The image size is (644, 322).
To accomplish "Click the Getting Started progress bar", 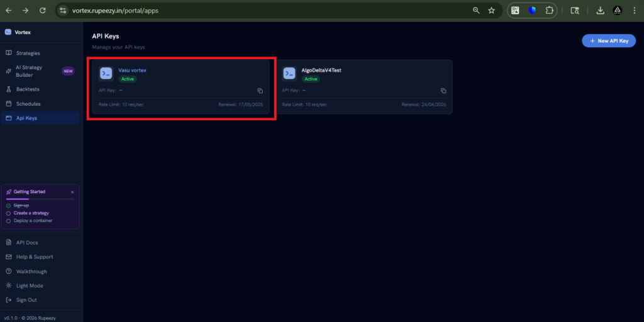I will 40,199.
